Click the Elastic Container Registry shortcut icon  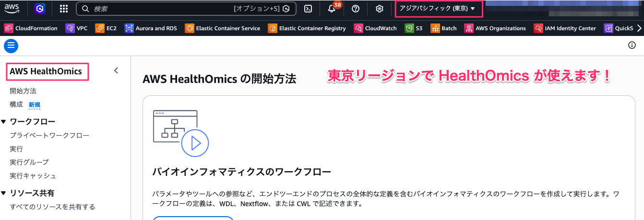(x=273, y=28)
